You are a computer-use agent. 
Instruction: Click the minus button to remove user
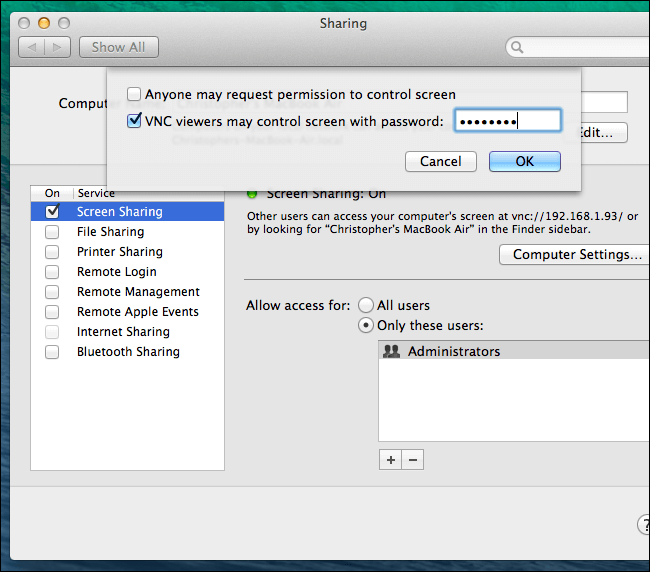click(412, 460)
